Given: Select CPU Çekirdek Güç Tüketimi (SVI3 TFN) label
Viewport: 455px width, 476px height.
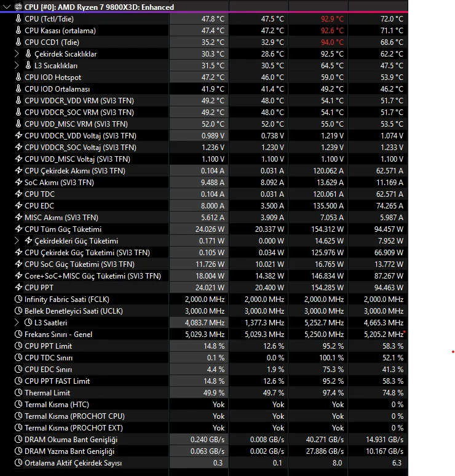Looking at the screenshot, I should [87, 253].
